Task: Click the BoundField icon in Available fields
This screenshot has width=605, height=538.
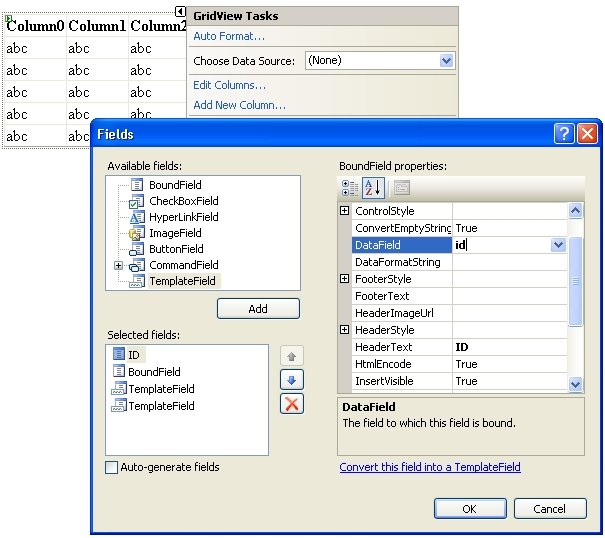Action: click(x=137, y=185)
